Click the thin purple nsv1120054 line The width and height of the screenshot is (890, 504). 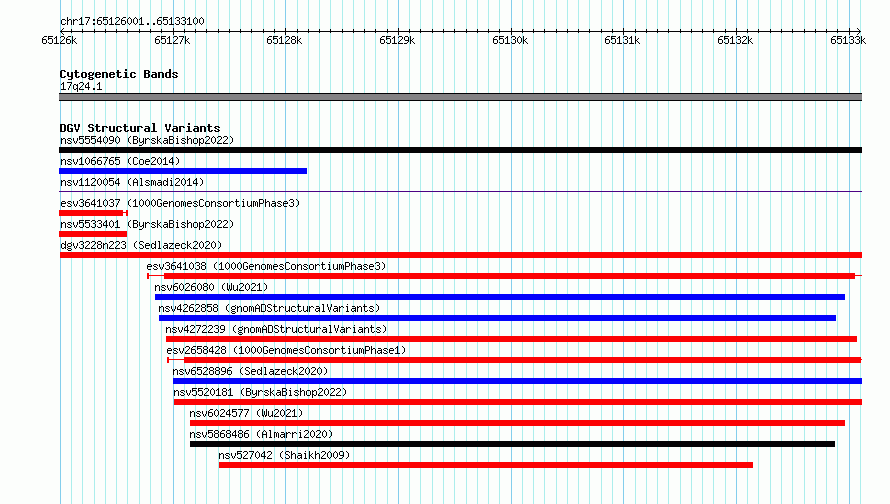(x=460, y=192)
